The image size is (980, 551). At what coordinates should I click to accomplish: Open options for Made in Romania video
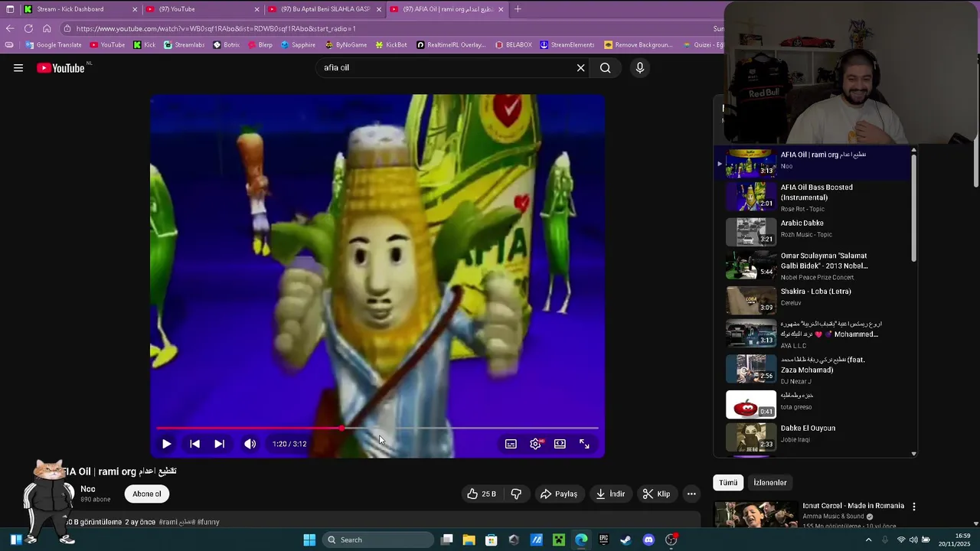tap(913, 507)
